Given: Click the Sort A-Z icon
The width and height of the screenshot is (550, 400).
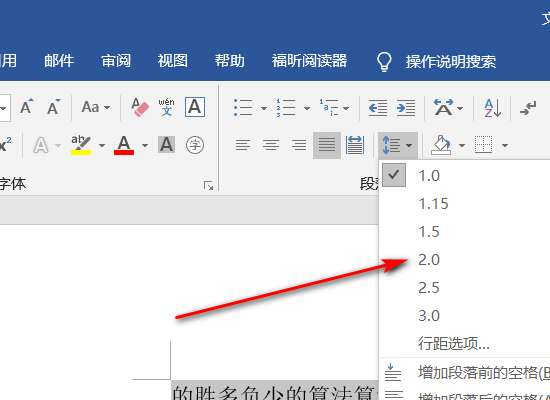Looking at the screenshot, I should 492,108.
